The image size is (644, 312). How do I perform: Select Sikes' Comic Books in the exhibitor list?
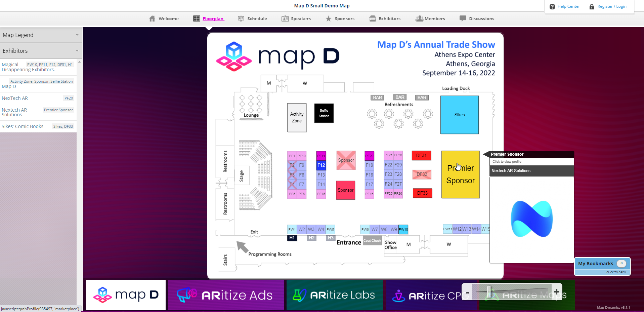pos(23,126)
